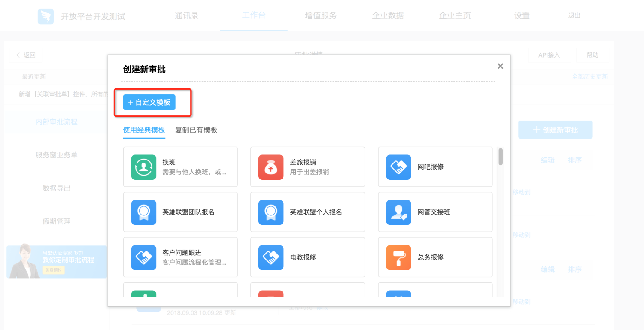The height and width of the screenshot is (330, 644).
Task: Select the 电教报修 handshake icon
Action: click(271, 257)
